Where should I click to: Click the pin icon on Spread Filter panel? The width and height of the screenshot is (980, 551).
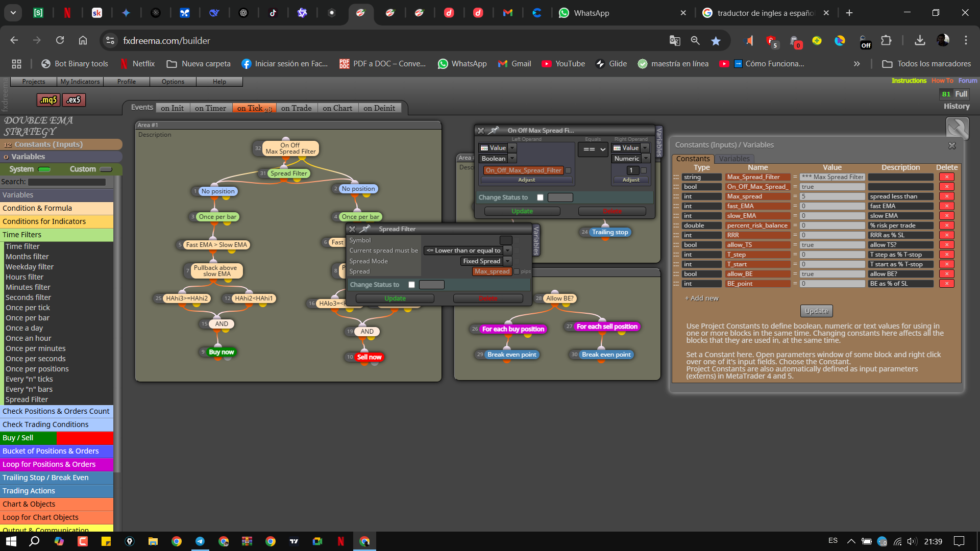tap(365, 229)
